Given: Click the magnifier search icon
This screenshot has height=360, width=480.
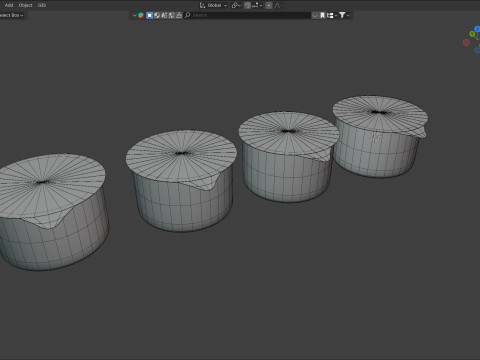Looking at the screenshot, I should point(188,15).
